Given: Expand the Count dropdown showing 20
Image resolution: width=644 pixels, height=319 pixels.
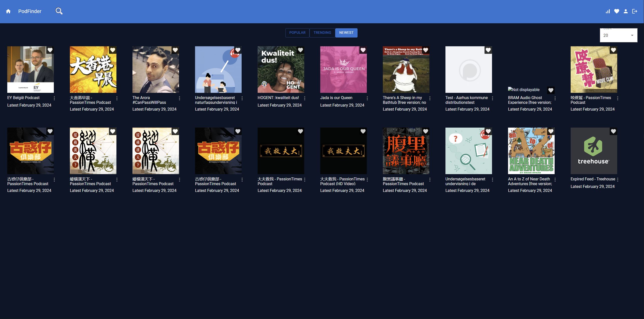Looking at the screenshot, I should pos(618,36).
